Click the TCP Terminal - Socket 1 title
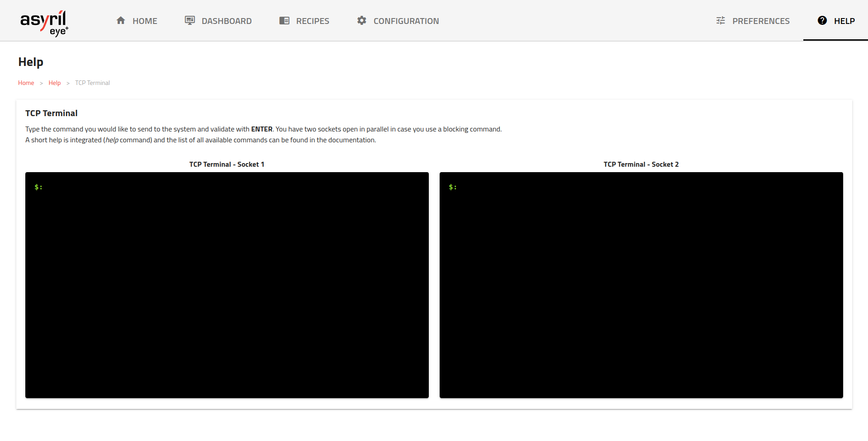 point(227,164)
